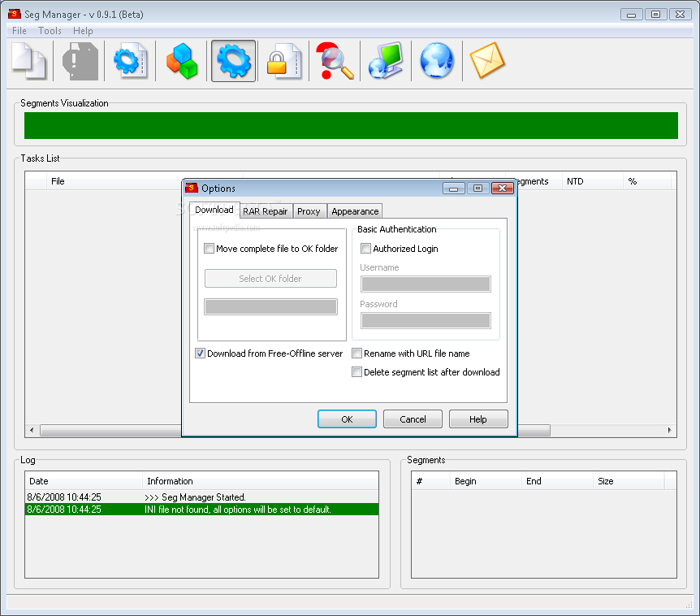The height and width of the screenshot is (616, 700).
Task: Click the Options dialog title icon
Action: 192,188
